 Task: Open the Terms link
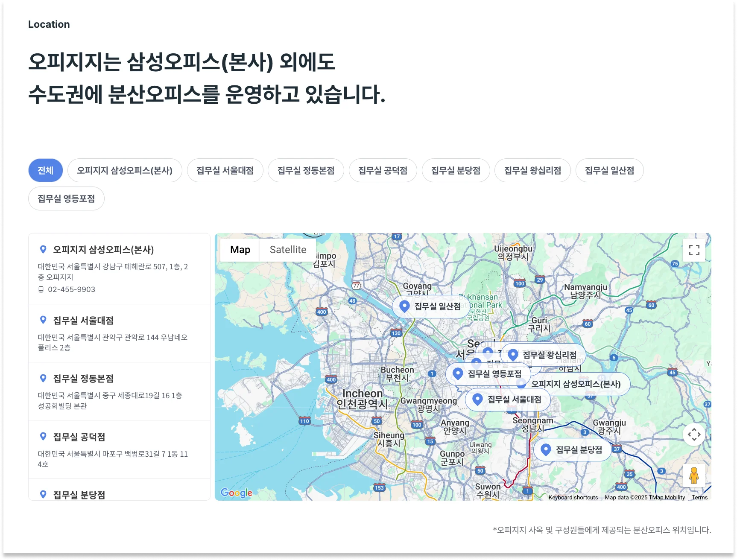pyautogui.click(x=700, y=497)
